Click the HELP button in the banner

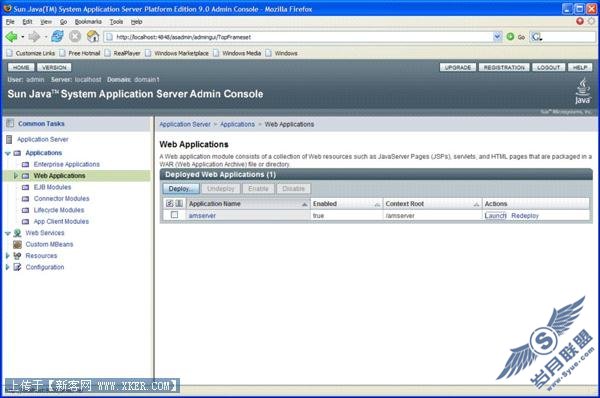[580, 67]
